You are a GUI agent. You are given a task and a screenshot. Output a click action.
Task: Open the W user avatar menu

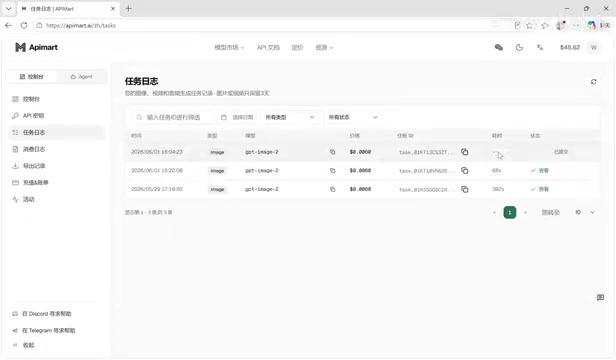coord(594,47)
